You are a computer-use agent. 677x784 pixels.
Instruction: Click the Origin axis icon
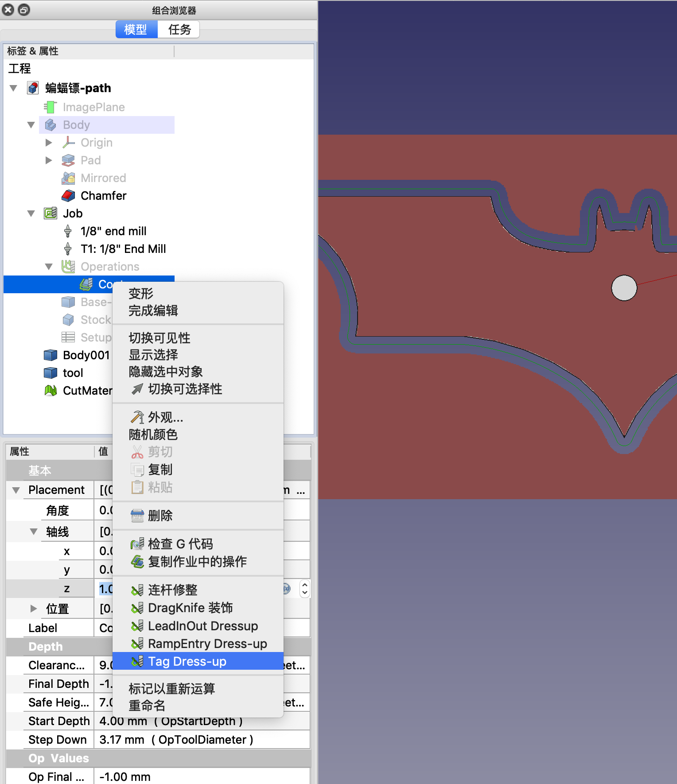coord(68,142)
